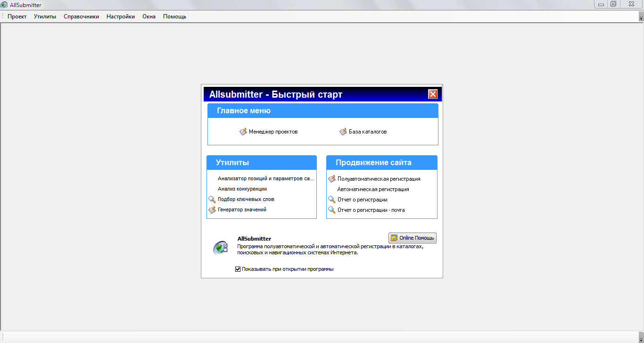Click the Online Помощь button
Image resolution: width=644 pixels, height=343 pixels.
pos(413,238)
